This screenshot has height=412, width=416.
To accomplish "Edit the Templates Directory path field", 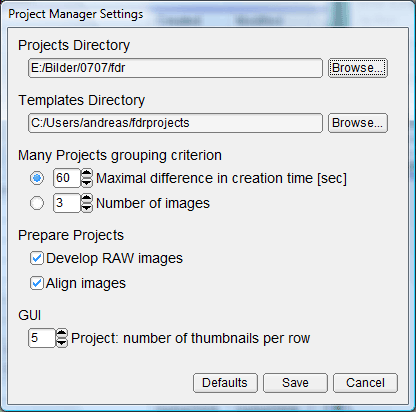I will [175, 123].
